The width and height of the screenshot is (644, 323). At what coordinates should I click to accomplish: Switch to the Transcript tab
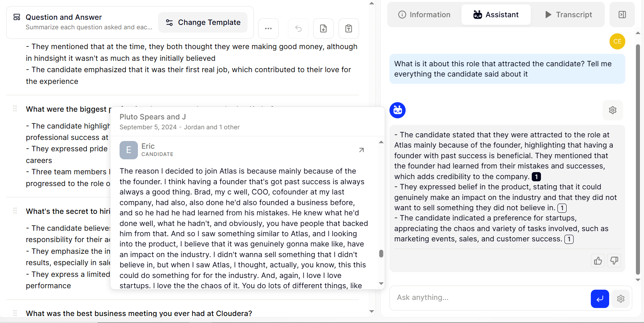pos(568,15)
